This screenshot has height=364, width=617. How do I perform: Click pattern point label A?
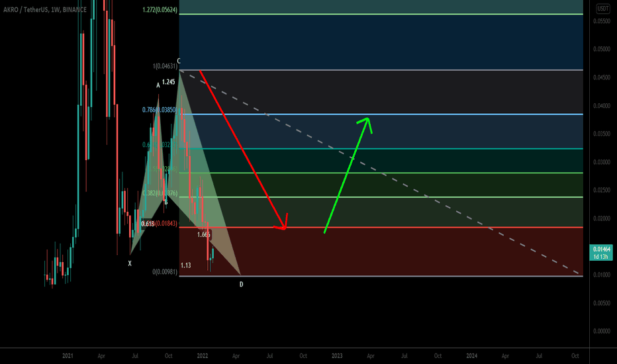pyautogui.click(x=158, y=85)
